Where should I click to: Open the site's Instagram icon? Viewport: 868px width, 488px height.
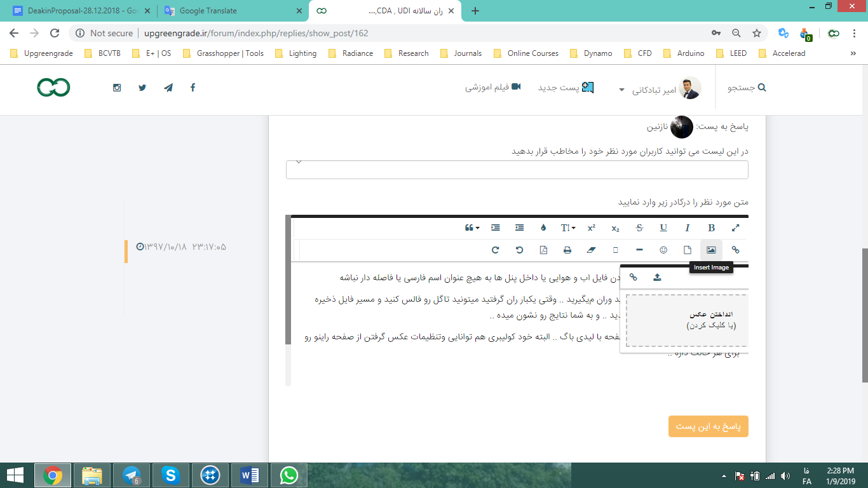click(x=117, y=88)
